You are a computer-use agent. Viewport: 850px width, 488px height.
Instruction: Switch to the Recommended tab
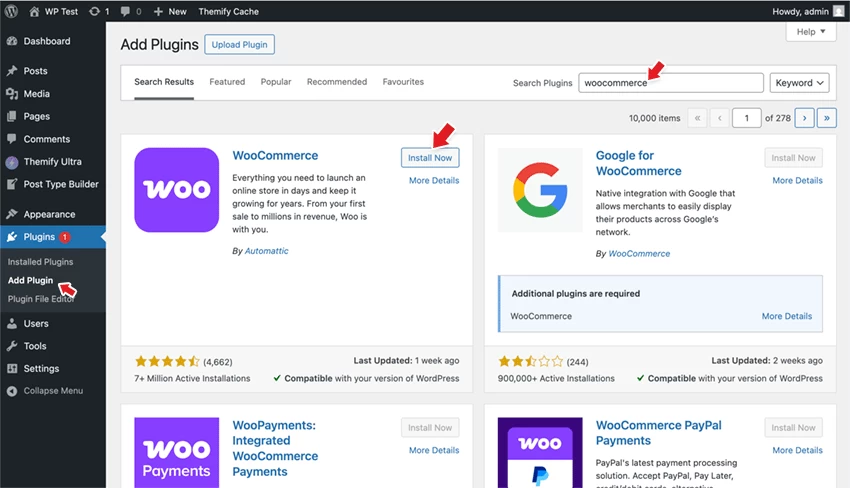pyautogui.click(x=337, y=82)
